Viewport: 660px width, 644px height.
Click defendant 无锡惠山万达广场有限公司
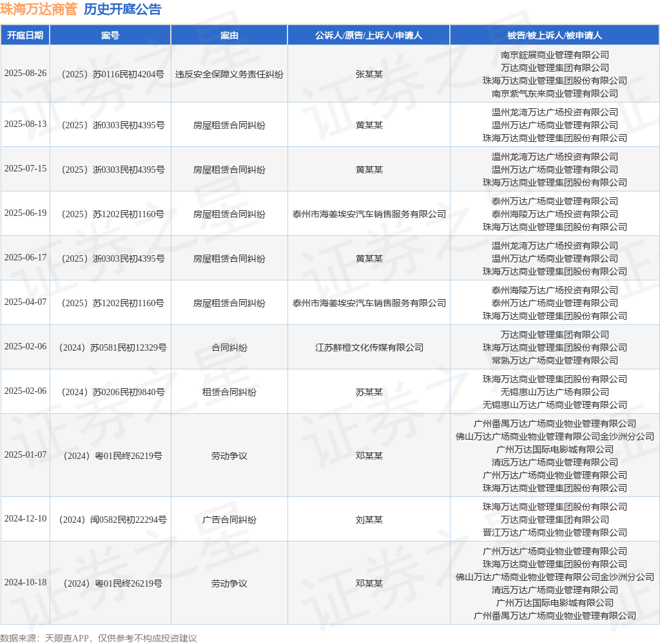(555, 393)
